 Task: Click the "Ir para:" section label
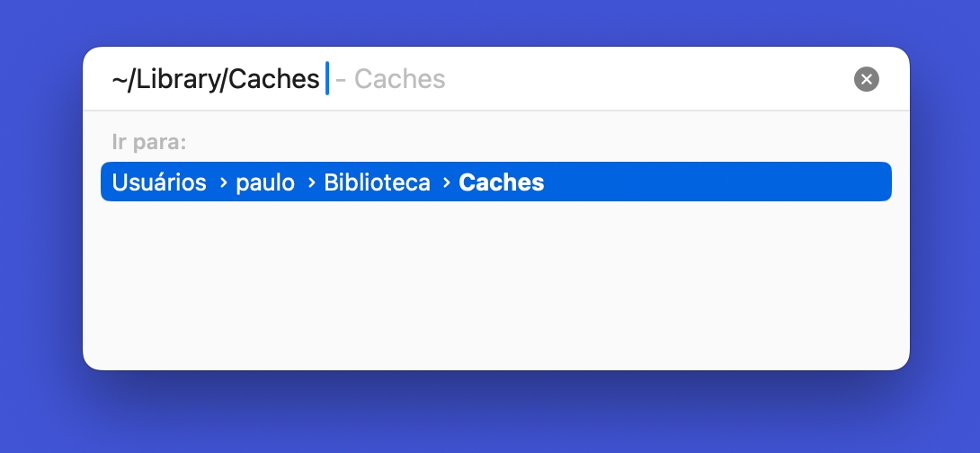pos(148,142)
